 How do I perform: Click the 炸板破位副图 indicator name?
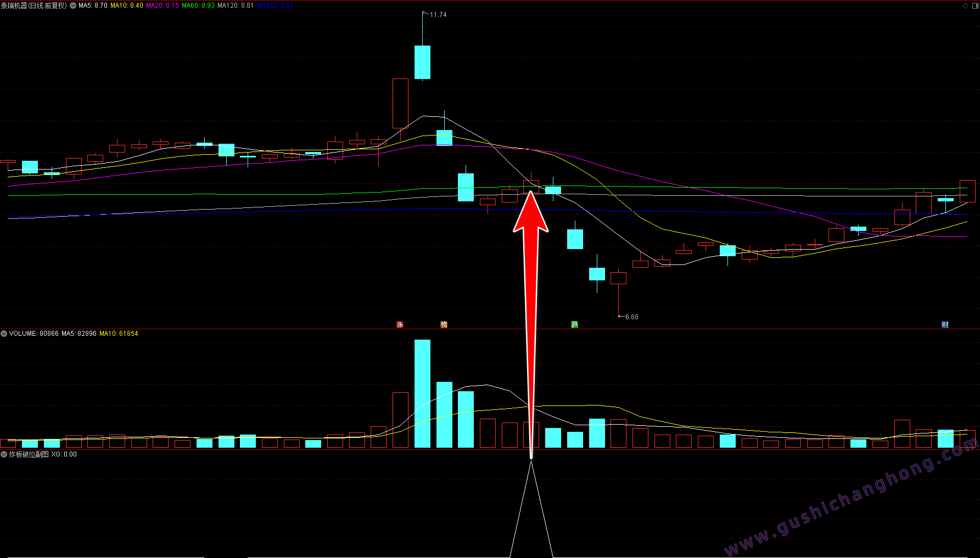coord(29,454)
